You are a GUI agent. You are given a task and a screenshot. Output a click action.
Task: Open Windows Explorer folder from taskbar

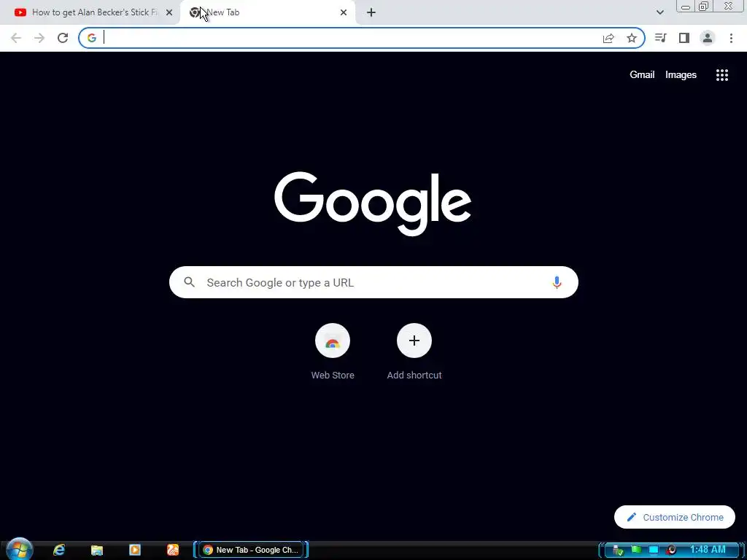(x=97, y=550)
